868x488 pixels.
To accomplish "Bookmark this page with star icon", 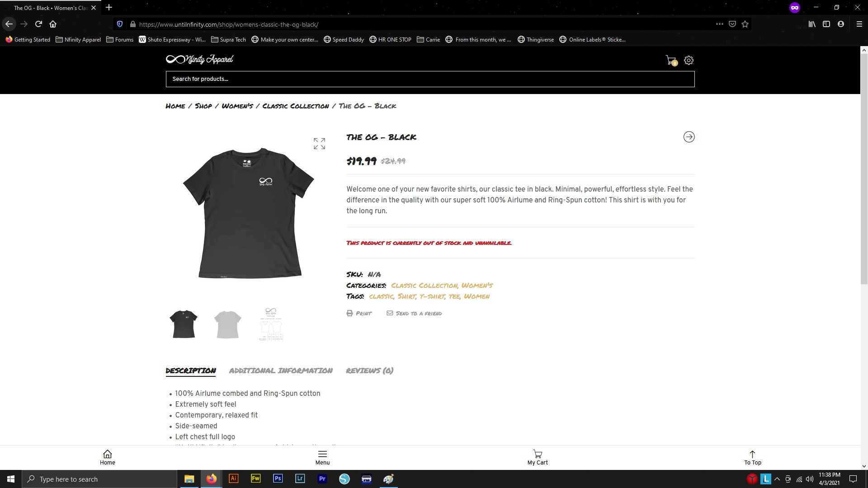I will click(745, 24).
